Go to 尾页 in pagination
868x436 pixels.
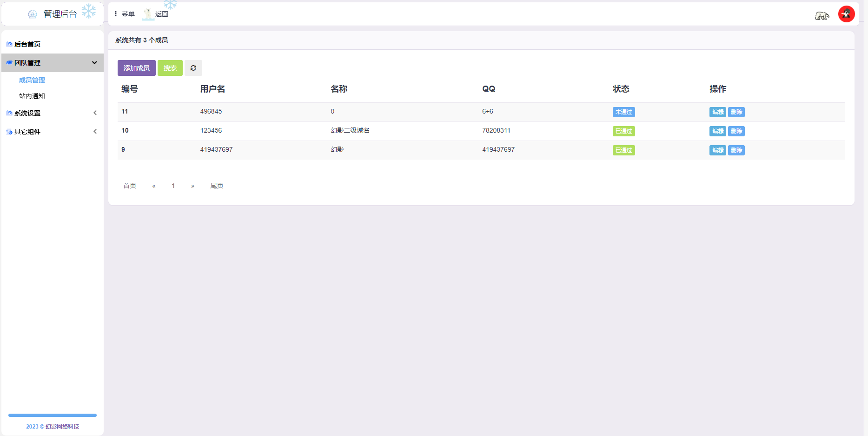(217, 186)
